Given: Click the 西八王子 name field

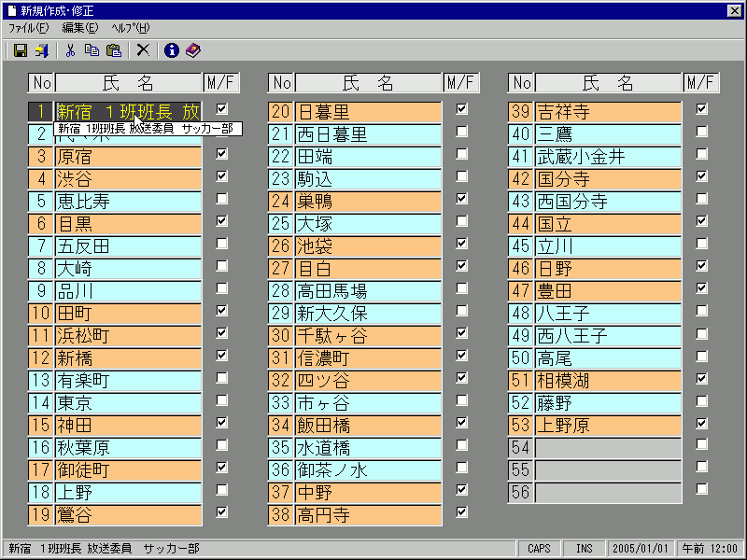Looking at the screenshot, I should coord(609,336).
